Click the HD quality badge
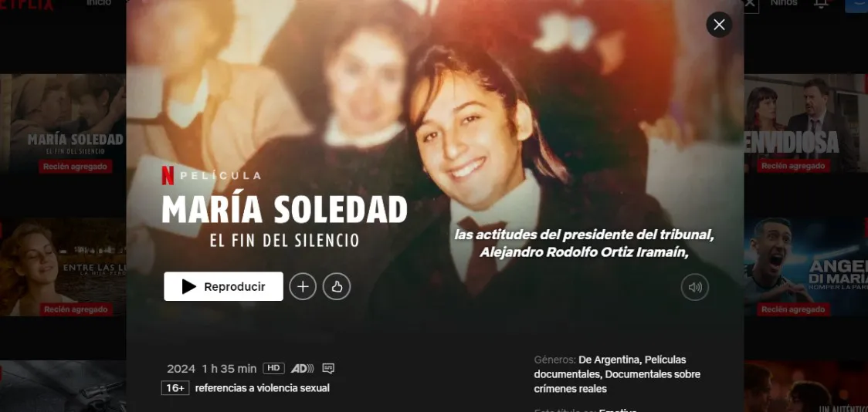 [x=273, y=368]
